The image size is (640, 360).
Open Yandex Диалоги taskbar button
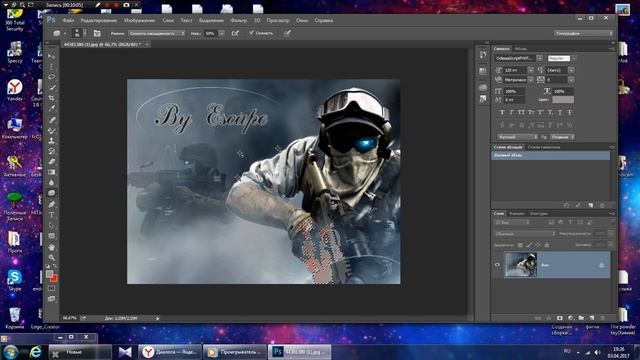(x=169, y=352)
